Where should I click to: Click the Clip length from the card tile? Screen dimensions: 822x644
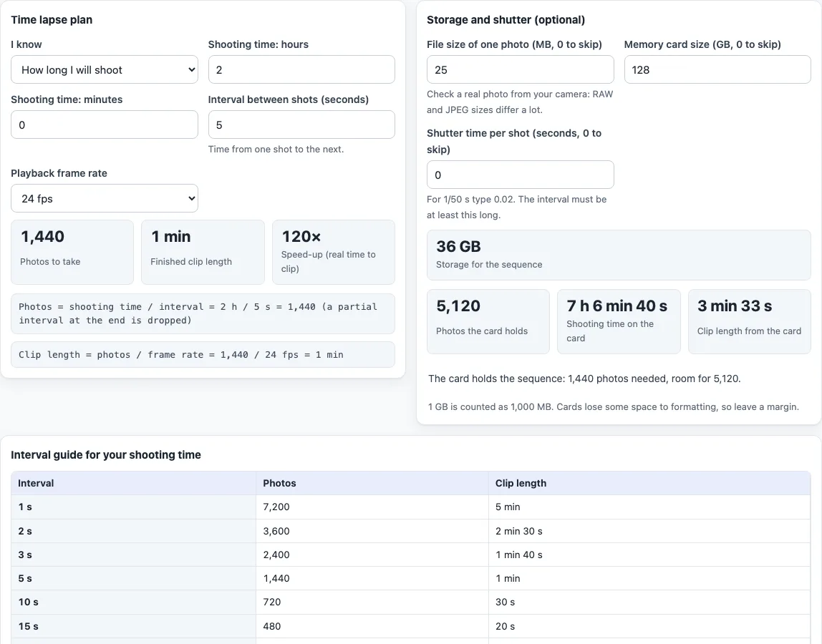coord(750,322)
